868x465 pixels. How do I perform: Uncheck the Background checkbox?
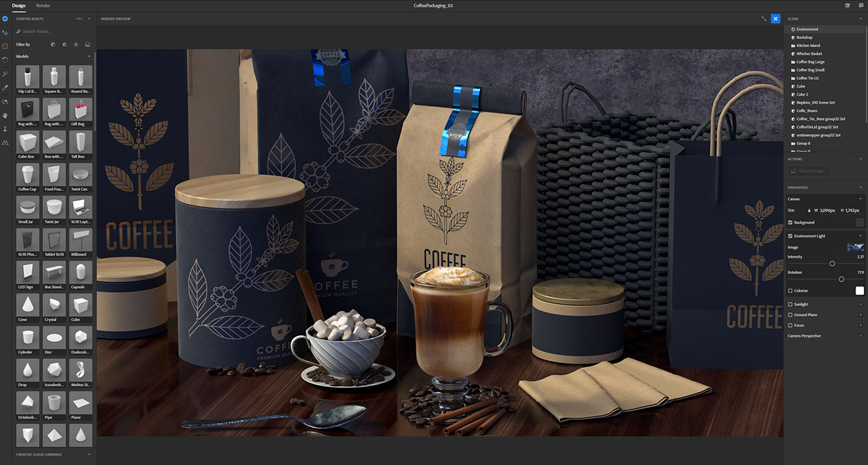(790, 222)
